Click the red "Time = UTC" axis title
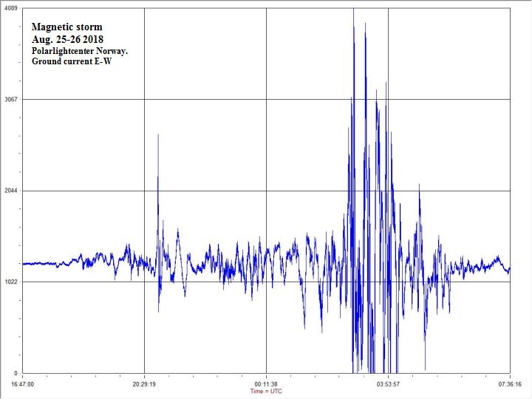Image resolution: width=532 pixels, height=399 pixels. (266, 392)
